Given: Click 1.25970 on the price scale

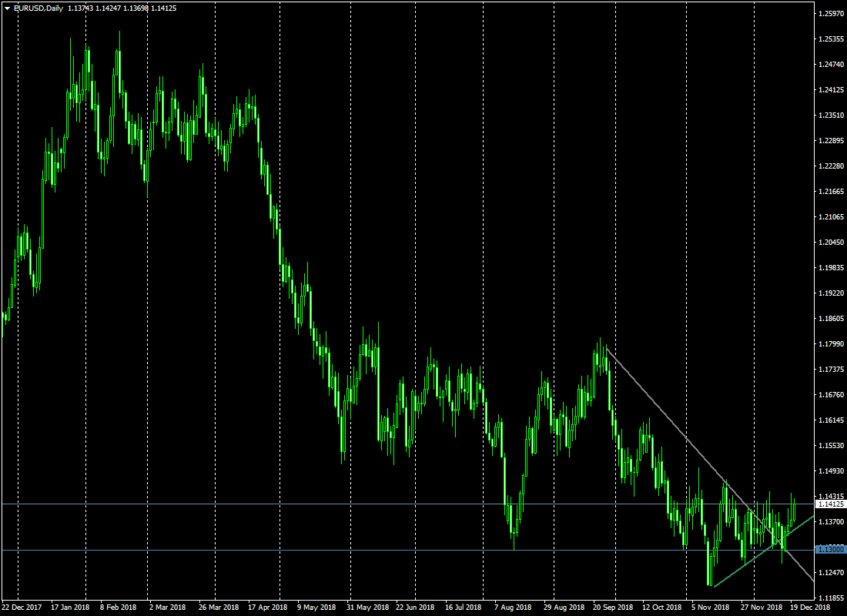Looking at the screenshot, I should click(x=831, y=14).
